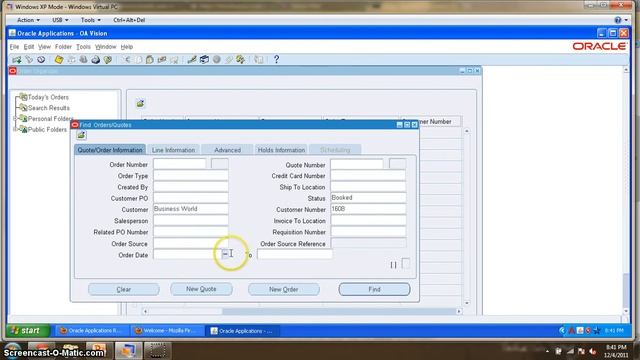Viewport: 640px width, 360px height.
Task: Switch to the Advanced tab
Action: [227, 150]
